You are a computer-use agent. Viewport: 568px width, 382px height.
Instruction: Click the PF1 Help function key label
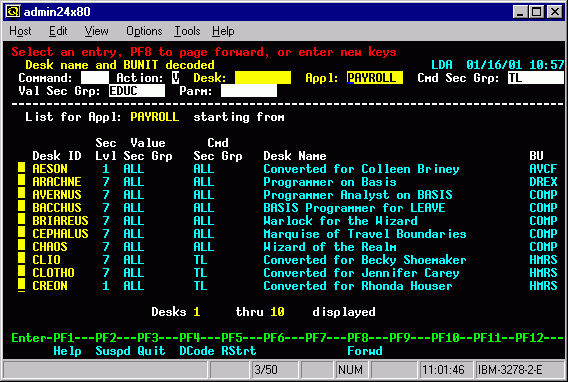point(67,351)
